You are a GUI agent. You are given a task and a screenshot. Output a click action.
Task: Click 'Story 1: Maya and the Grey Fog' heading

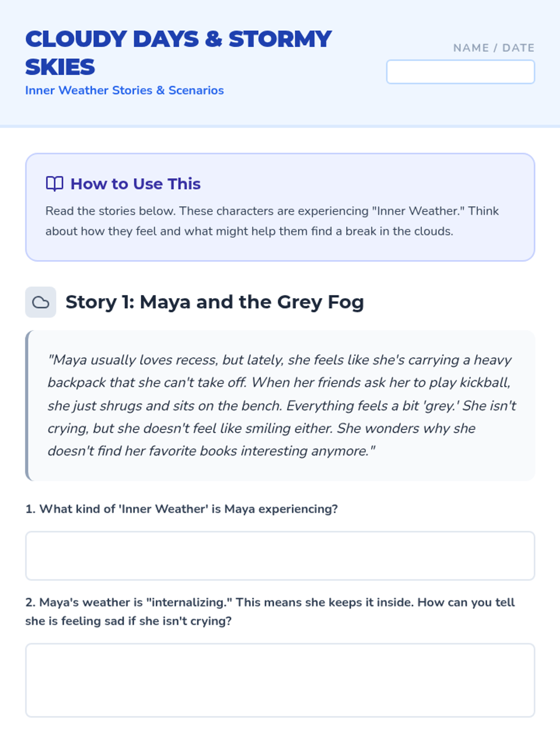pos(214,302)
